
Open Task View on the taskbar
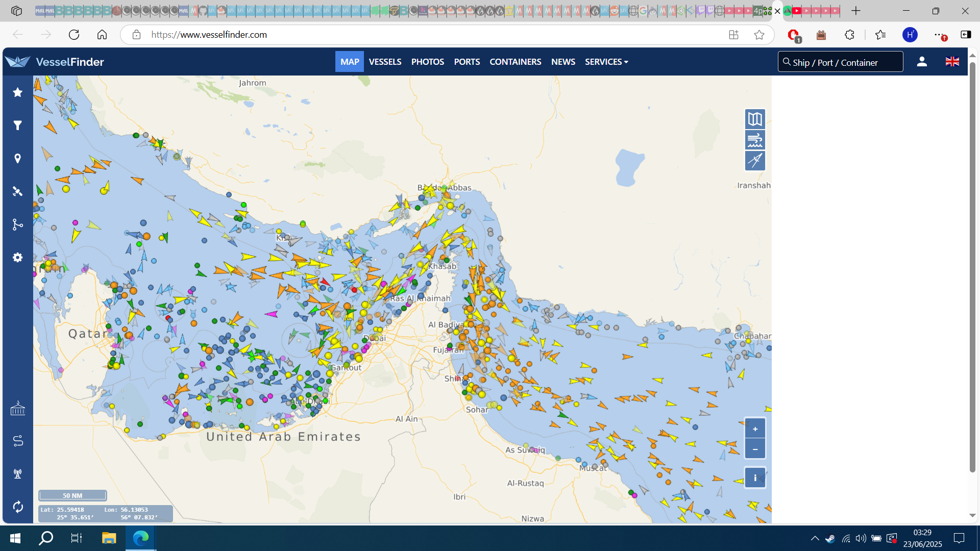coord(77,538)
